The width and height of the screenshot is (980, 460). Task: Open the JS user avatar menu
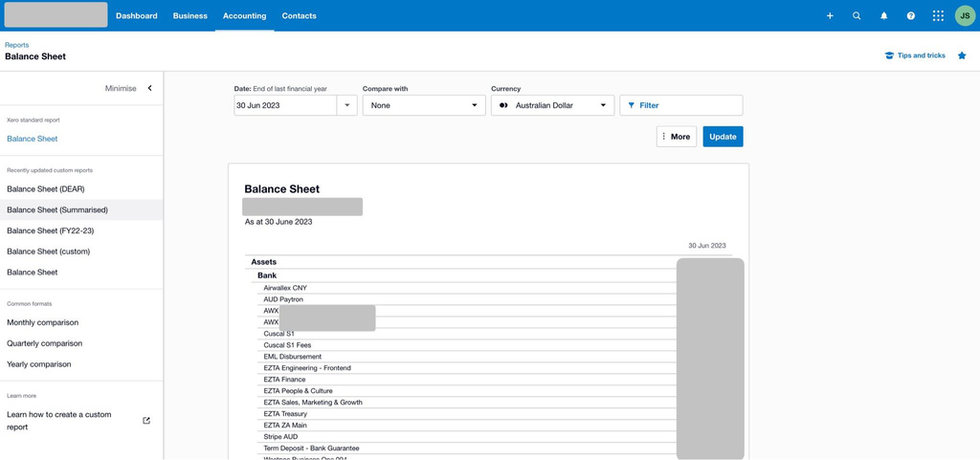(x=965, y=15)
